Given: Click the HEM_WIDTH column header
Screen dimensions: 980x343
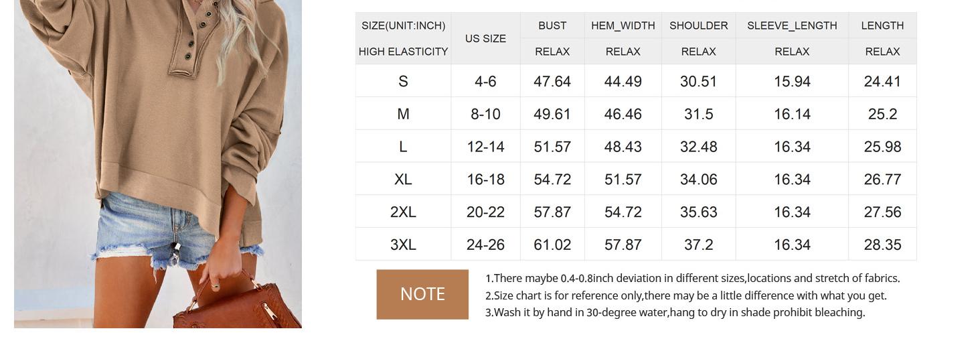Looking at the screenshot, I should click(623, 25).
